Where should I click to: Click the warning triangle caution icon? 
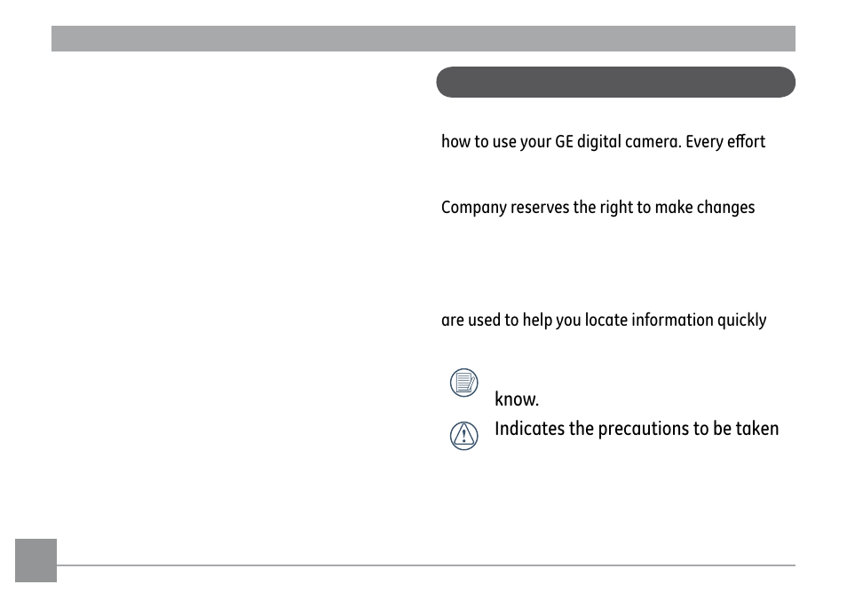pyautogui.click(x=463, y=435)
